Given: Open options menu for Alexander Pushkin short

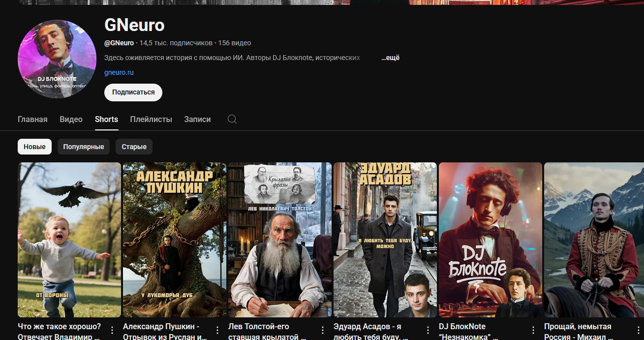Looking at the screenshot, I should click(217, 330).
